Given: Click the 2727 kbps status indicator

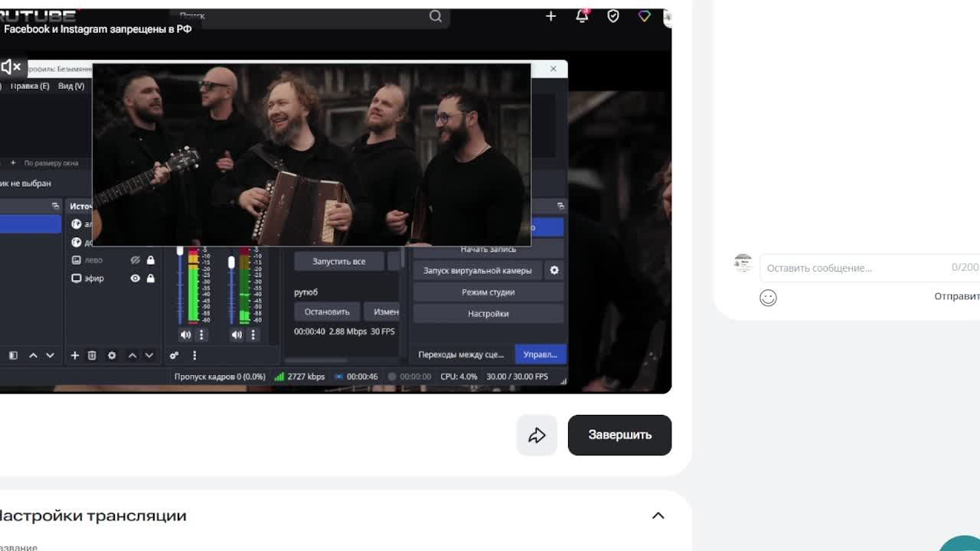Looking at the screenshot, I should point(299,377).
